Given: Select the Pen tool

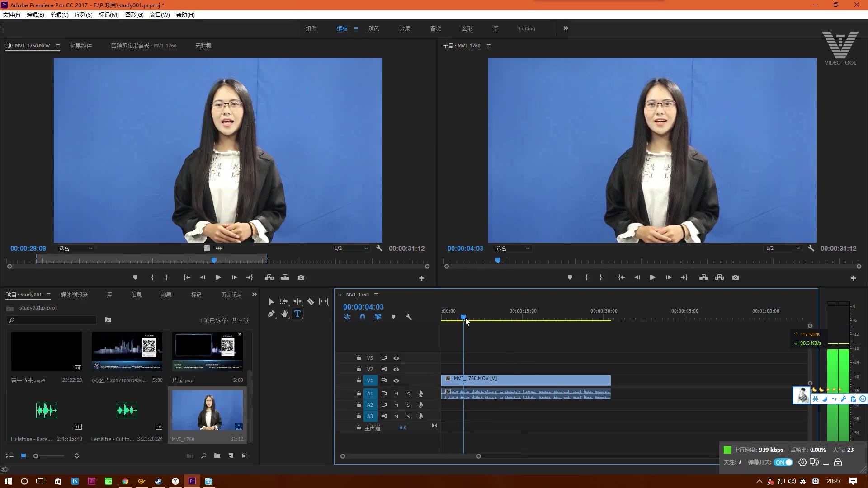Looking at the screenshot, I should 271,314.
